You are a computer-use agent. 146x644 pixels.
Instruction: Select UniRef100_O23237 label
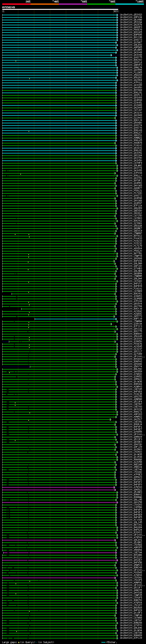click(x=131, y=349)
